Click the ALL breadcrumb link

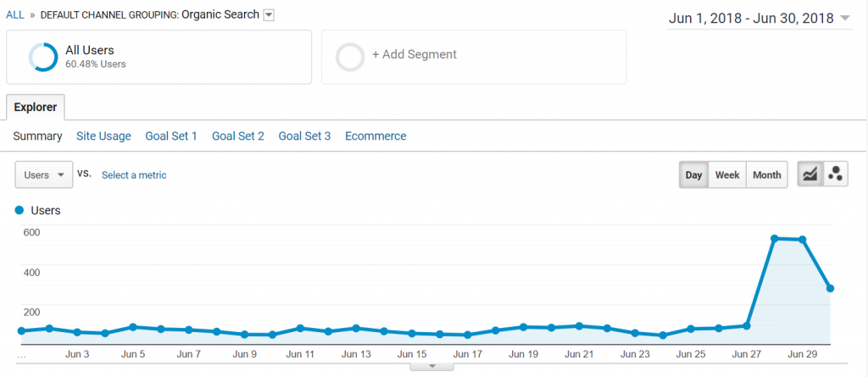pyautogui.click(x=15, y=15)
